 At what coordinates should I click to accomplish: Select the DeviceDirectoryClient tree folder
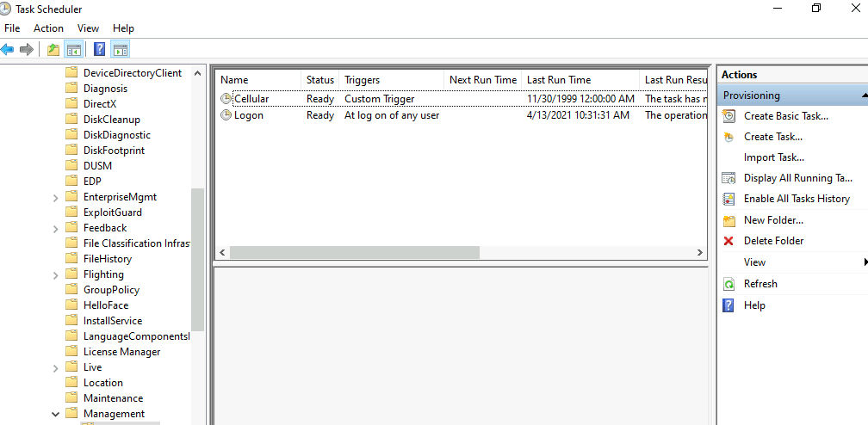pos(133,73)
